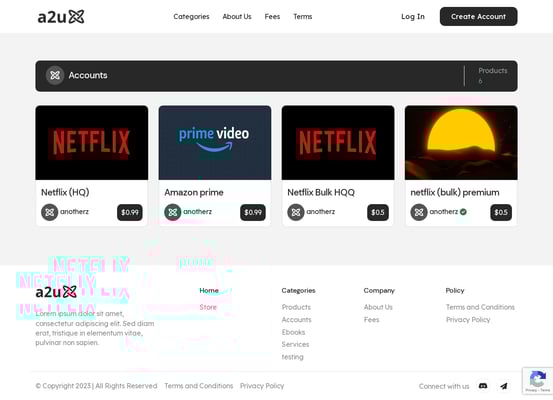The image size is (553, 400).
Task: Click anotherz avatar on Amazon prime card
Action: tap(172, 212)
